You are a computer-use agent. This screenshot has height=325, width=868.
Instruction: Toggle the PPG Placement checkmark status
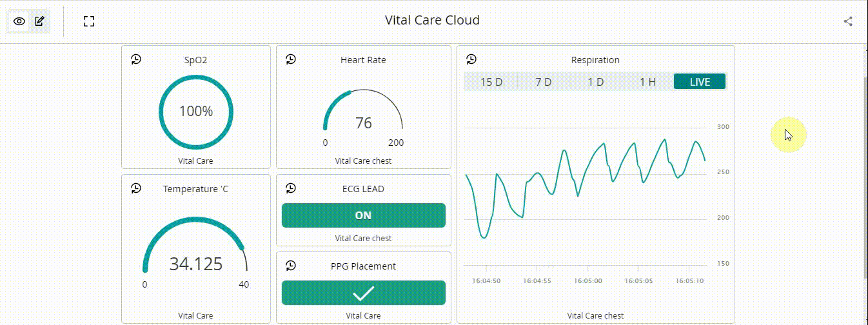tap(363, 293)
